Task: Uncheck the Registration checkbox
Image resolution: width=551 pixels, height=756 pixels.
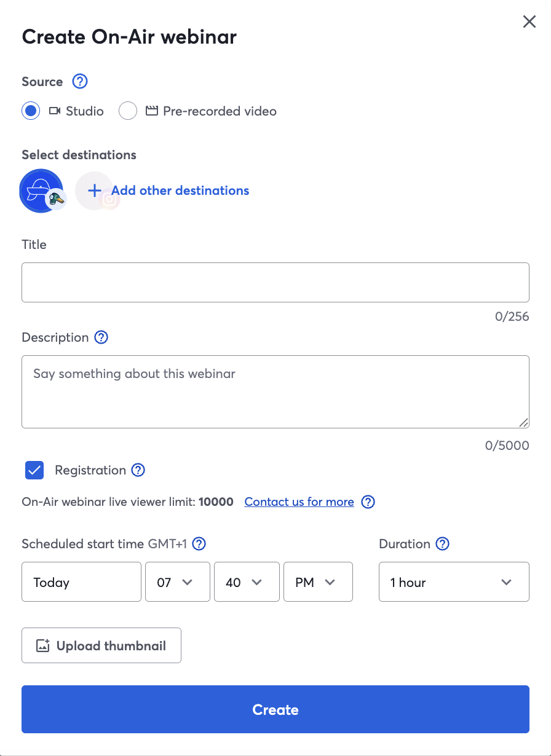Action: [34, 471]
